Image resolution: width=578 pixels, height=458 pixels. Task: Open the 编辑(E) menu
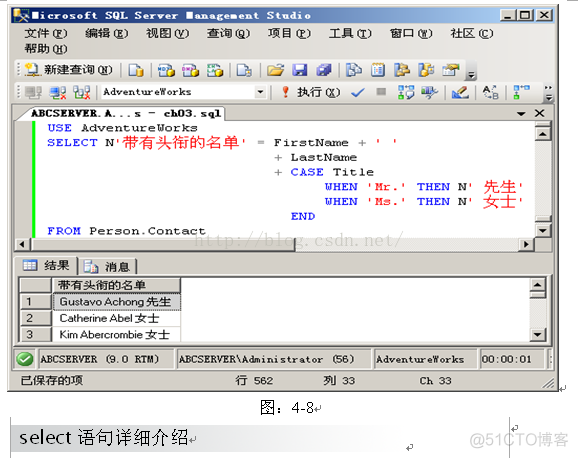(x=107, y=34)
